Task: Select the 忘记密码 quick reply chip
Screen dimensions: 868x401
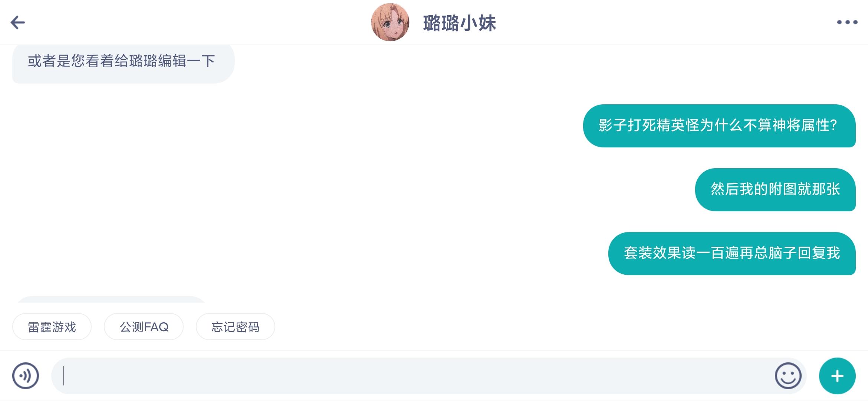Action: 236,327
